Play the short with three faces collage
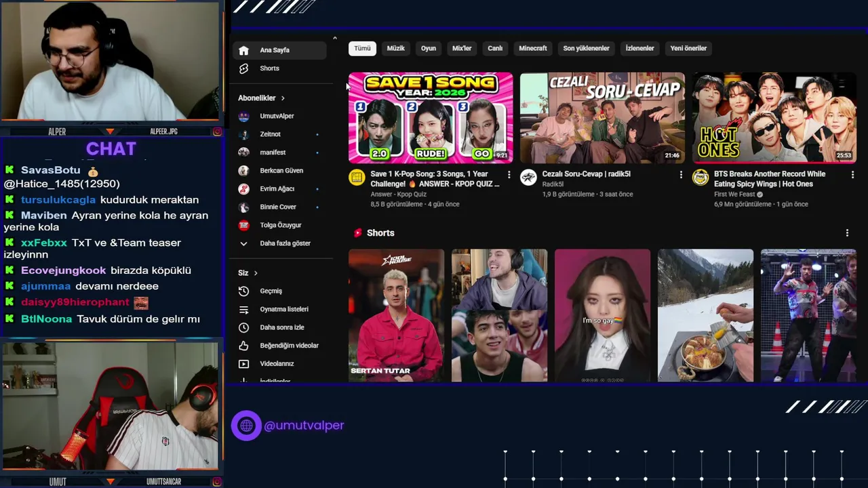 (x=499, y=315)
